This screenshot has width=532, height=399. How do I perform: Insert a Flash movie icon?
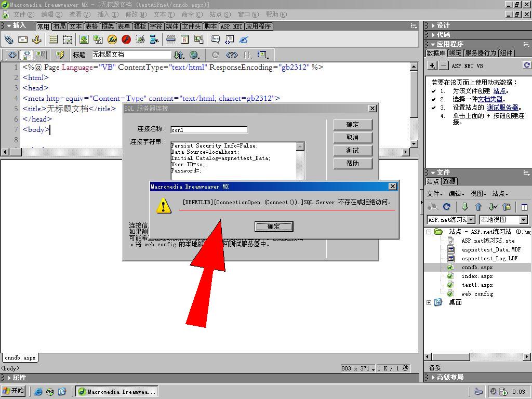[x=126, y=39]
